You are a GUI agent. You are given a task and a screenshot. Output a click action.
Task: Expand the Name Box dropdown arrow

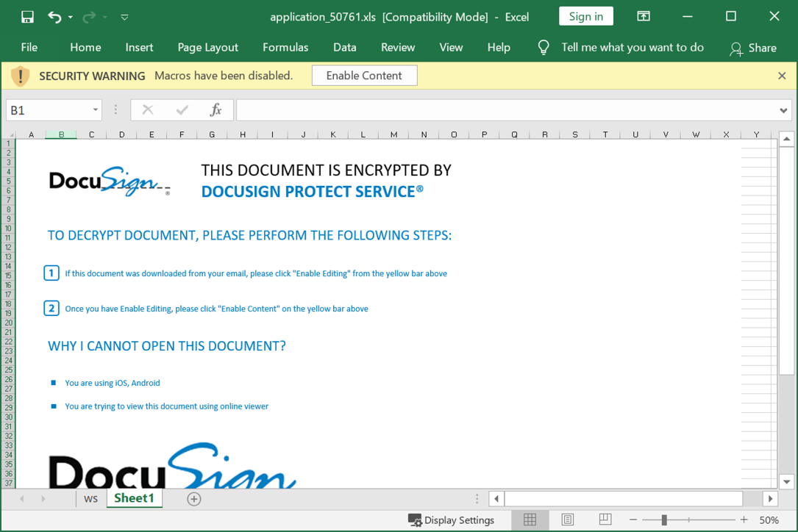pyautogui.click(x=95, y=110)
